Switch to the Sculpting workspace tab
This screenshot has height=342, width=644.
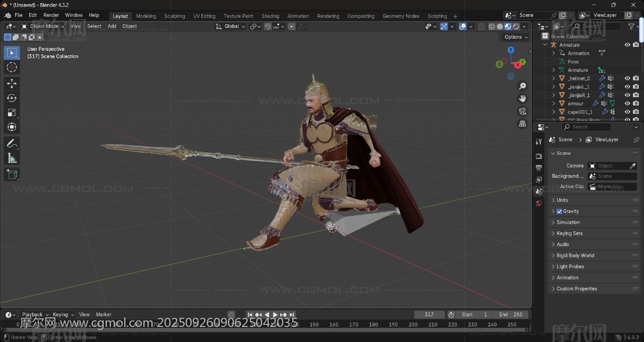[175, 16]
